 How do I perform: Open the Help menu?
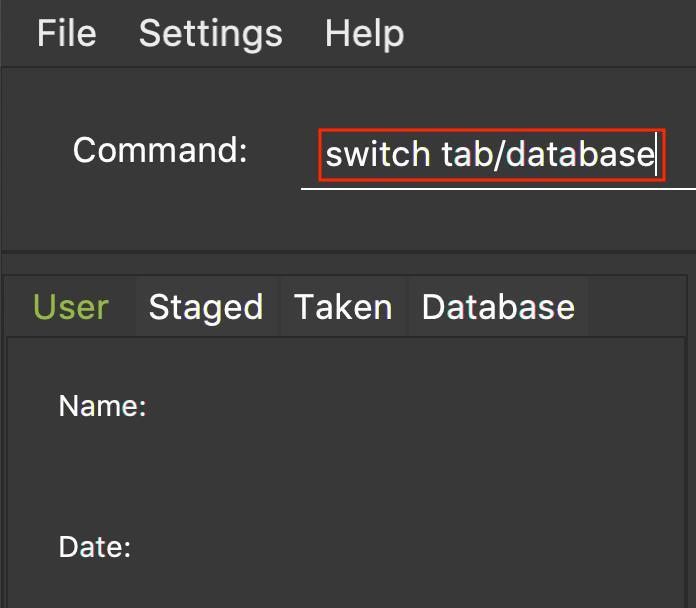[364, 33]
